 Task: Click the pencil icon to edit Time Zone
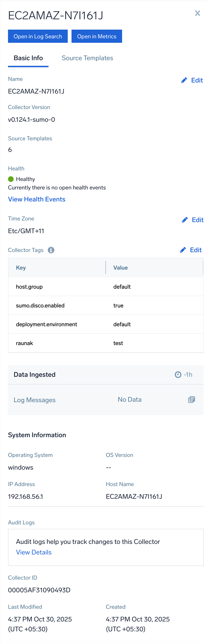click(185, 220)
